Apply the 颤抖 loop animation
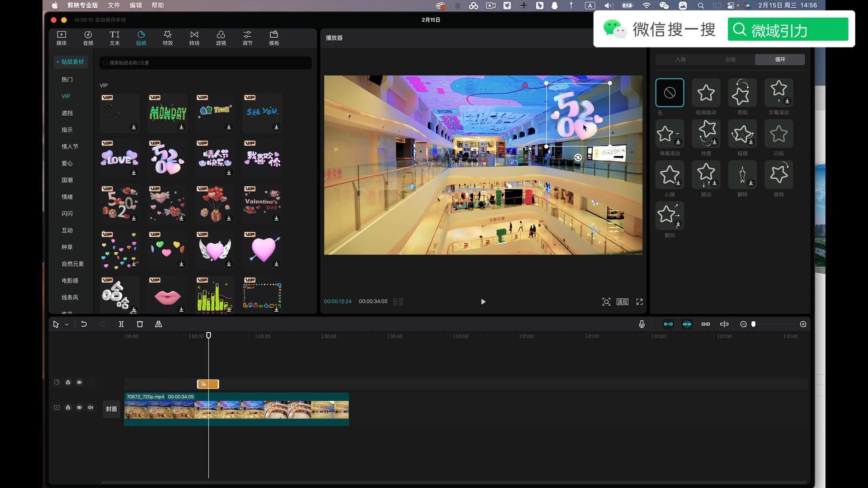The width and height of the screenshot is (868, 488). [x=670, y=216]
